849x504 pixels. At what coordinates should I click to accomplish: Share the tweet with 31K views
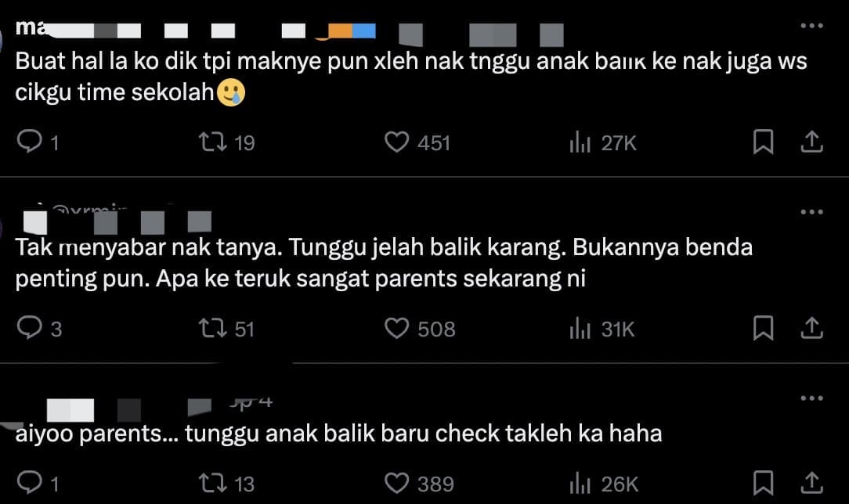point(811,328)
